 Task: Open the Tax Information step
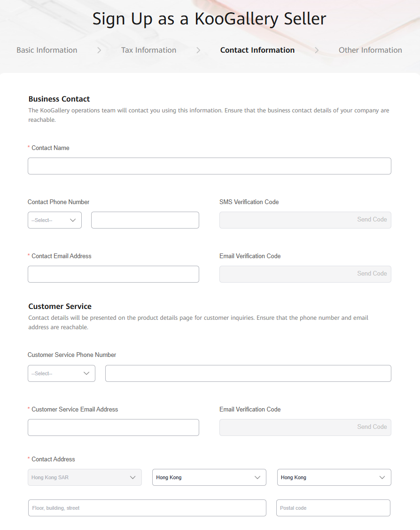pyautogui.click(x=148, y=50)
